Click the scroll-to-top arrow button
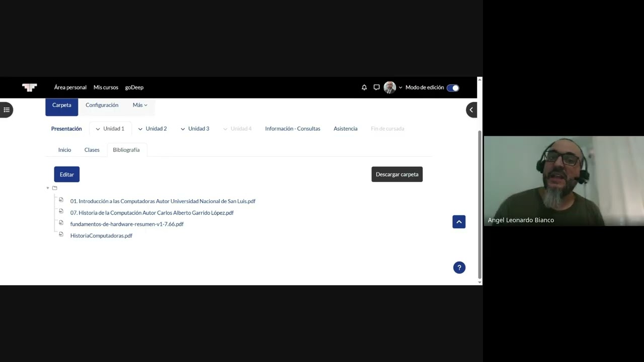Screen dimensions: 644x362 point(459,222)
